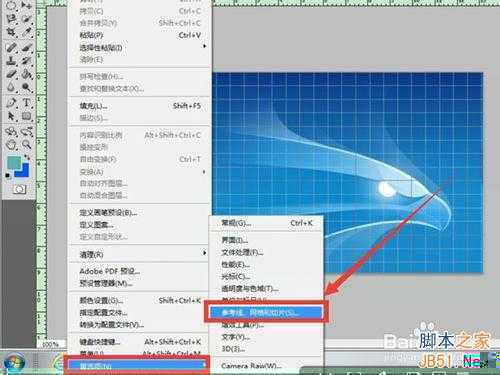Expand the 选择性粘贴(I) submenu

pos(140,47)
